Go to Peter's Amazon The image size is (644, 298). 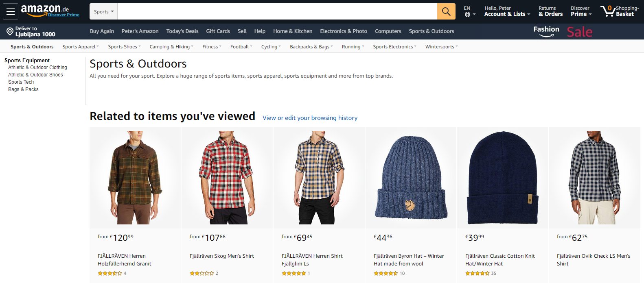pos(140,31)
